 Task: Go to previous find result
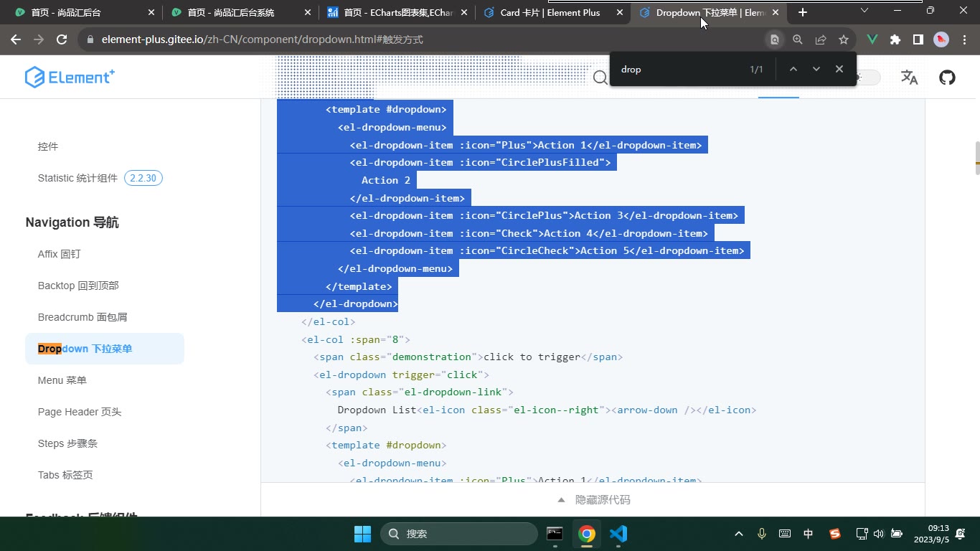click(793, 69)
